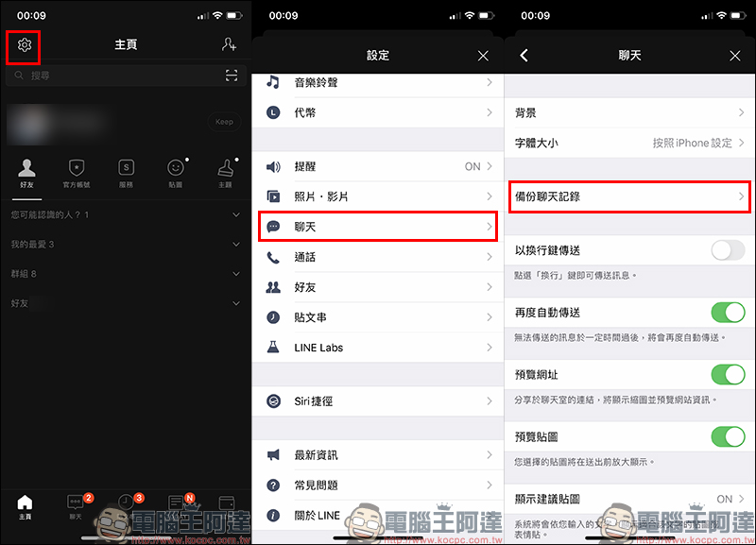
Task: Open the 音樂鈴聲 settings row
Action: pyautogui.click(x=377, y=82)
